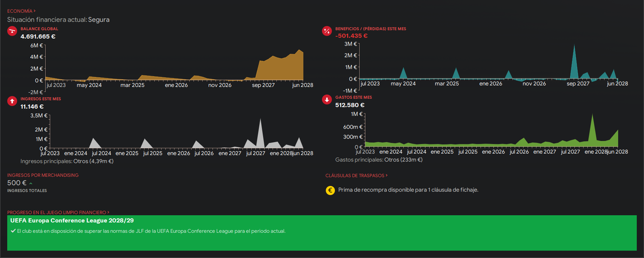Image resolution: width=644 pixels, height=258 pixels.
Task: Click the Beneficios/Pérdidas percent icon
Action: coord(327,31)
